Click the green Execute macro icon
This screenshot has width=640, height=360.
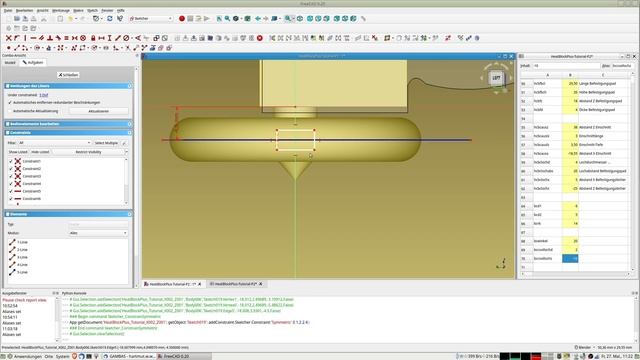(x=207, y=18)
